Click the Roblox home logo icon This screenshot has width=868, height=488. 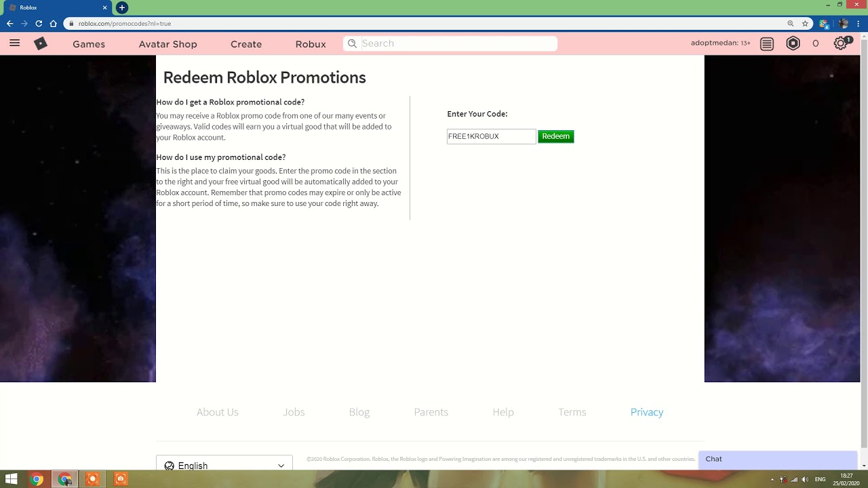tap(41, 43)
